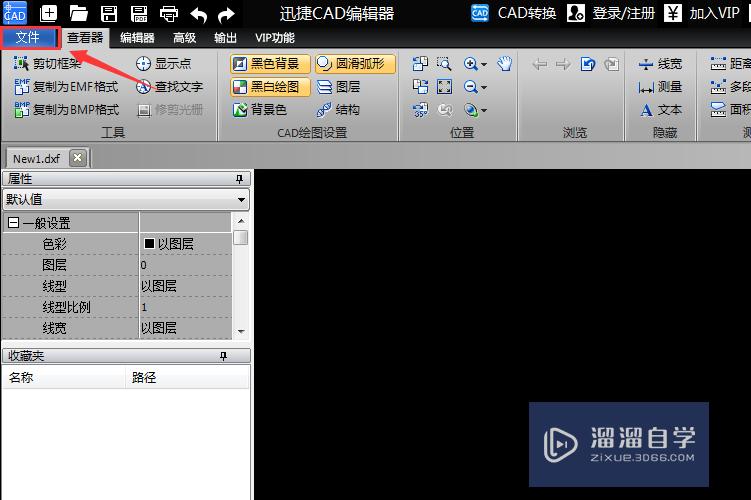Select the 多段 polyline measure tool
This screenshot has height=500, width=751.
[x=730, y=87]
